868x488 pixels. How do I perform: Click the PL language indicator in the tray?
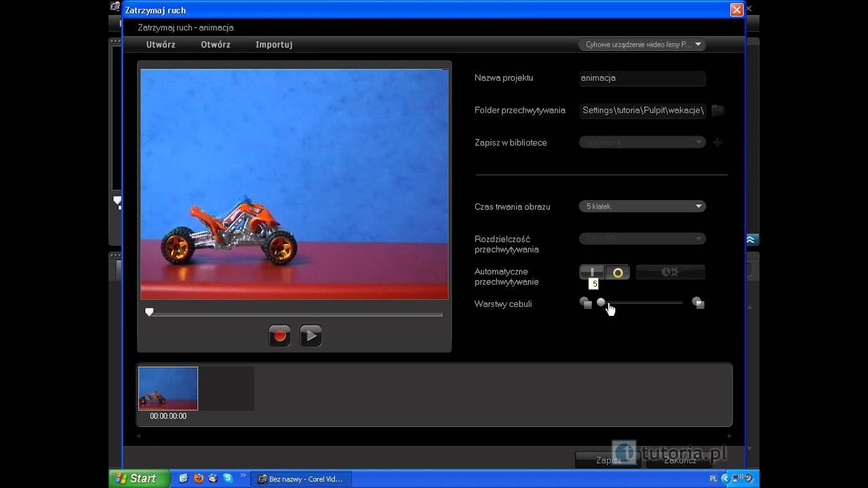[713, 479]
